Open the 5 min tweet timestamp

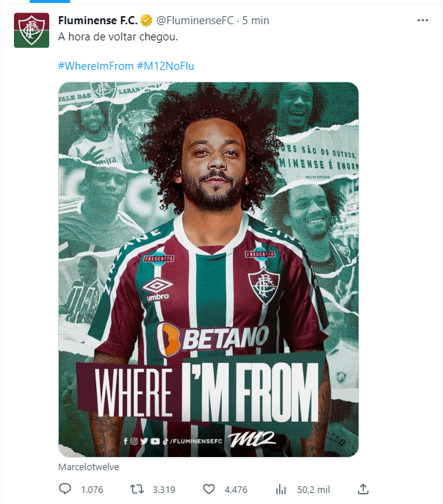click(x=256, y=21)
